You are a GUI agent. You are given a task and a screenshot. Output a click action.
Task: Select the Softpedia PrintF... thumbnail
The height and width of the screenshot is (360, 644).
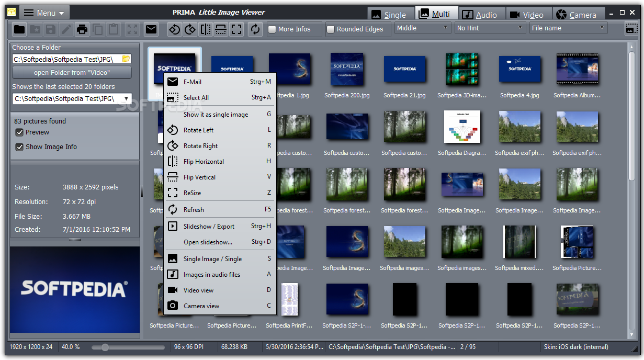[289, 299]
